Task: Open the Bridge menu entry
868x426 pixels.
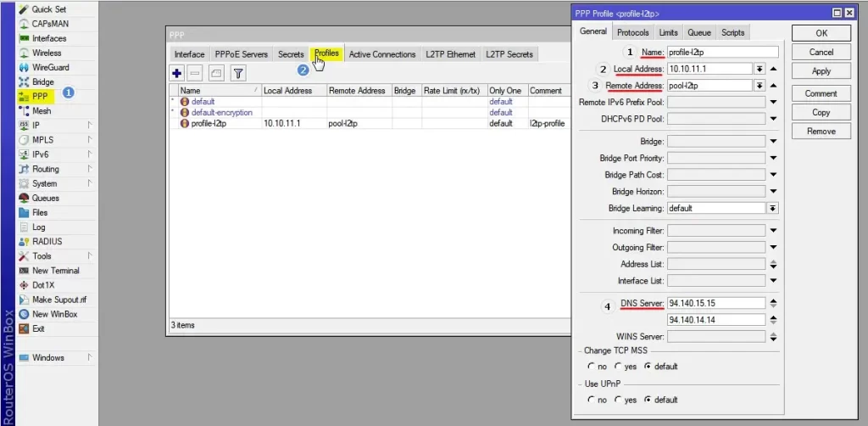Action: (42, 82)
